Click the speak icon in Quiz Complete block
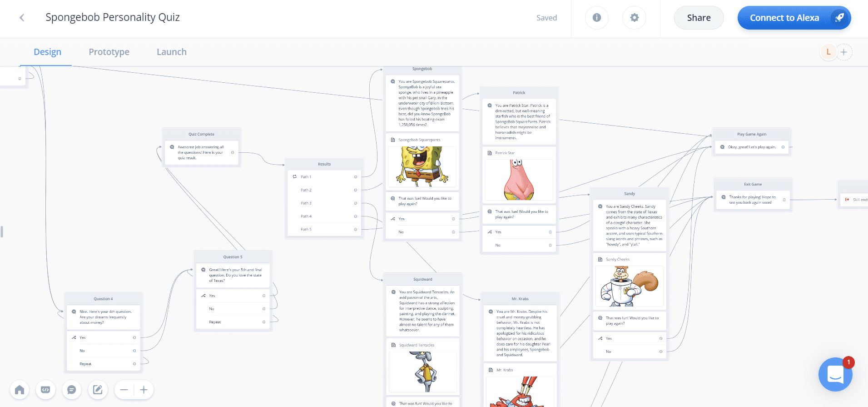Image resolution: width=868 pixels, height=407 pixels. click(x=172, y=147)
